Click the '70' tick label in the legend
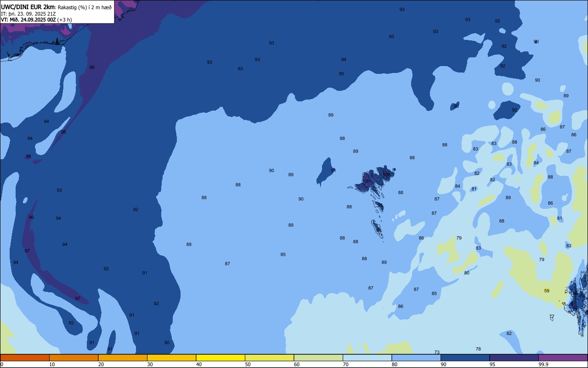 click(345, 364)
